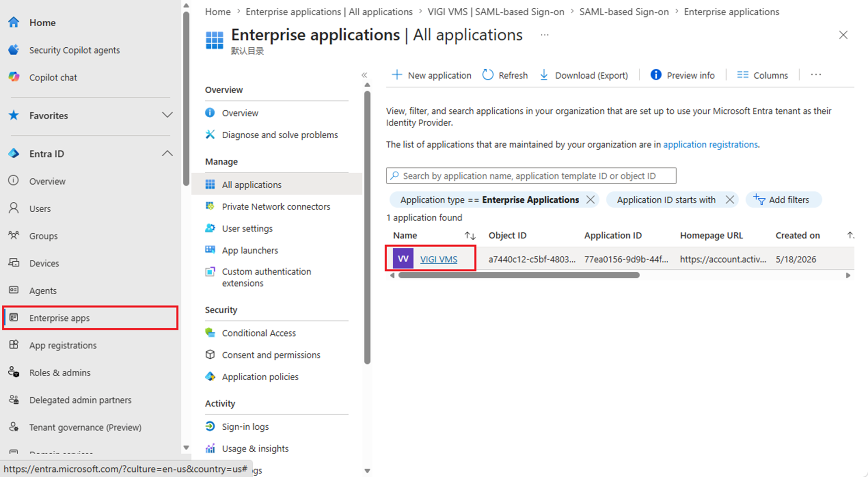Click the Entra ID diamond icon
The height and width of the screenshot is (477, 868).
tap(14, 154)
